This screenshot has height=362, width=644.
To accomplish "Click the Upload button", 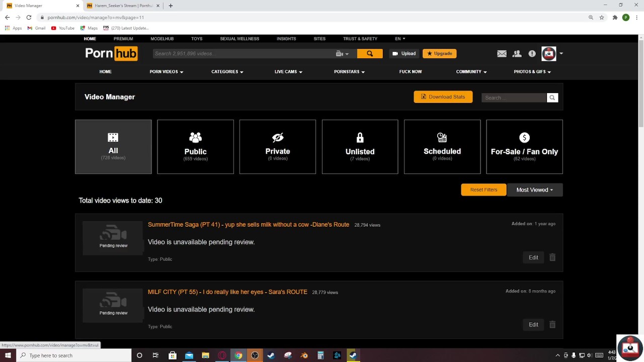I will [x=404, y=53].
